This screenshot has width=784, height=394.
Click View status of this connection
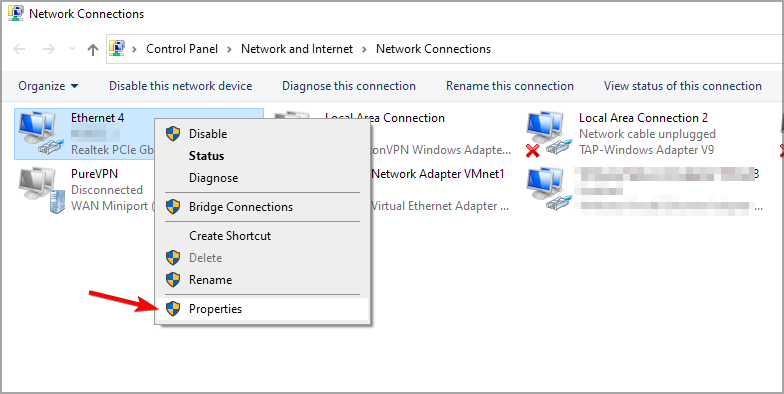[682, 86]
